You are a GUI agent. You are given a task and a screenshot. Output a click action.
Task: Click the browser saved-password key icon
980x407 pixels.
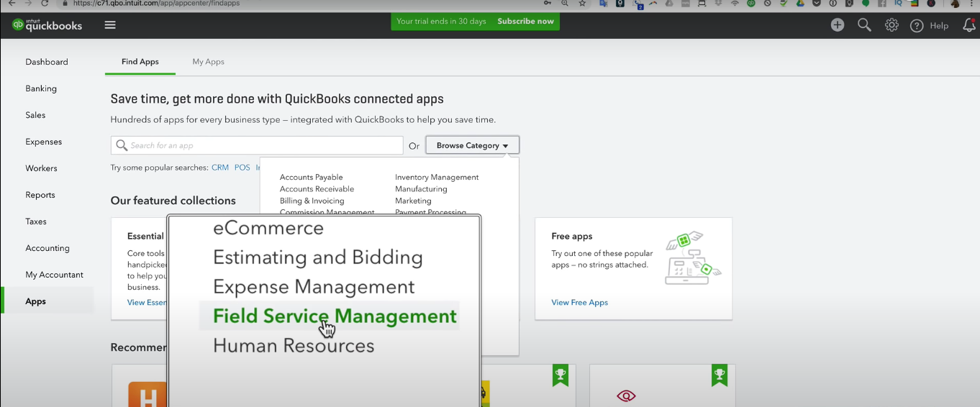coord(548,4)
